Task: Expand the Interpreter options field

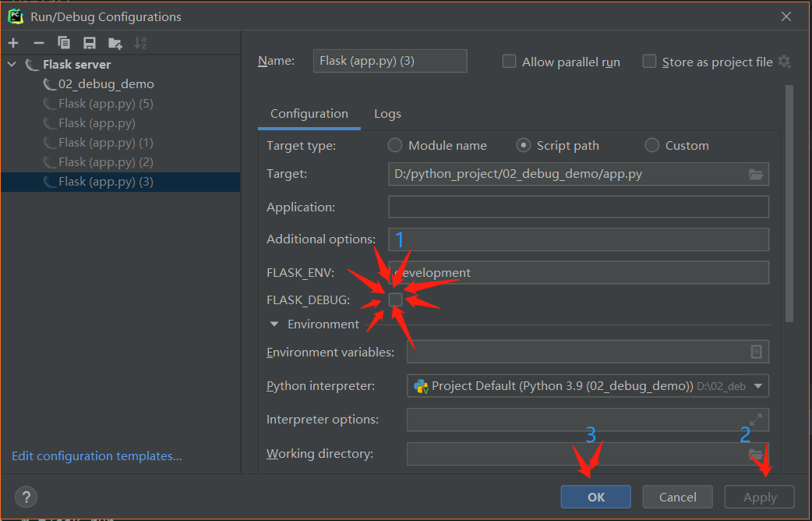Action: (756, 420)
